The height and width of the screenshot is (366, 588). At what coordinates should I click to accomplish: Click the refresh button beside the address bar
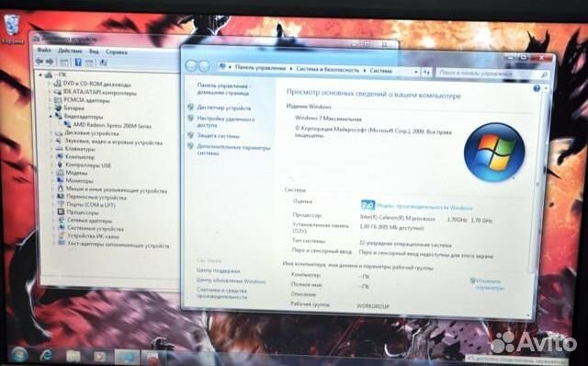click(x=426, y=72)
